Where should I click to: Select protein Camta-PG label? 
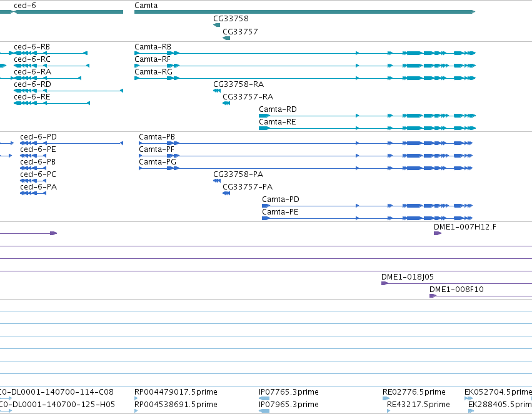click(158, 162)
